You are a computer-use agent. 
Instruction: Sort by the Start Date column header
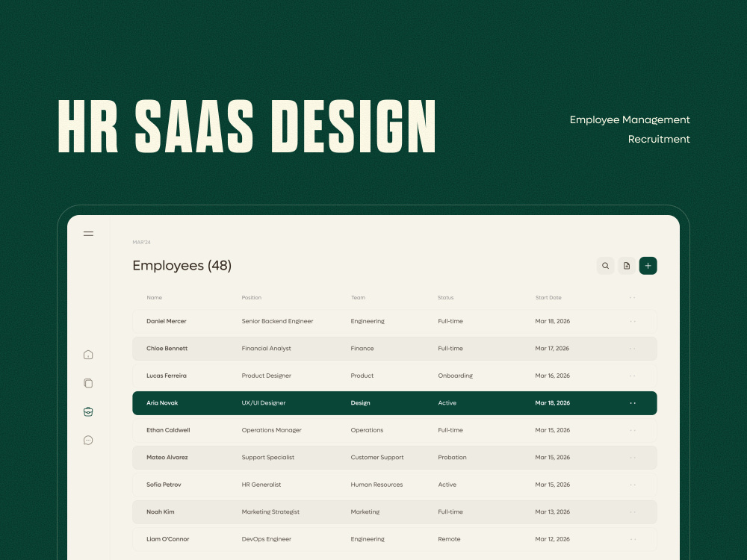click(548, 298)
